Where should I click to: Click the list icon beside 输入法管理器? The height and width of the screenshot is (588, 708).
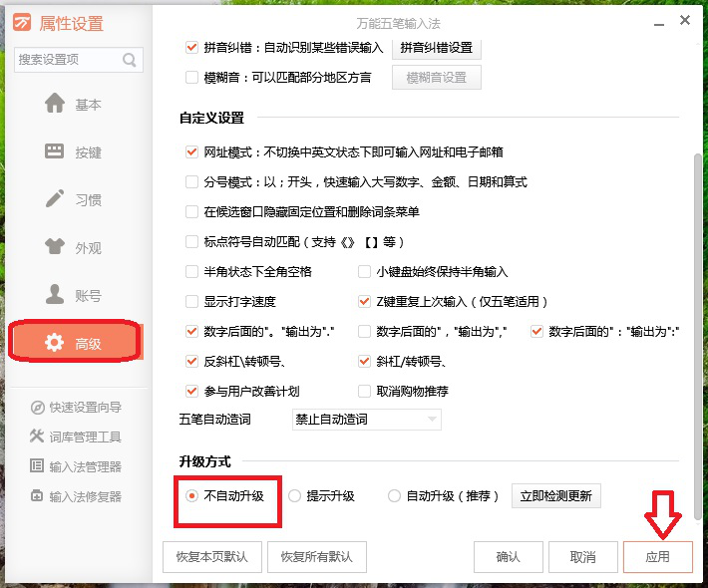click(37, 465)
